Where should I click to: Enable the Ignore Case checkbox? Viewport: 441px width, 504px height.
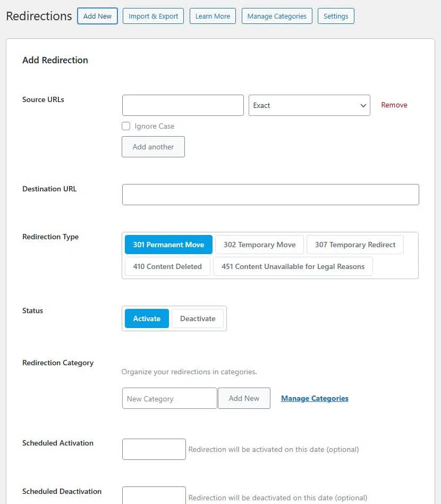tap(126, 126)
